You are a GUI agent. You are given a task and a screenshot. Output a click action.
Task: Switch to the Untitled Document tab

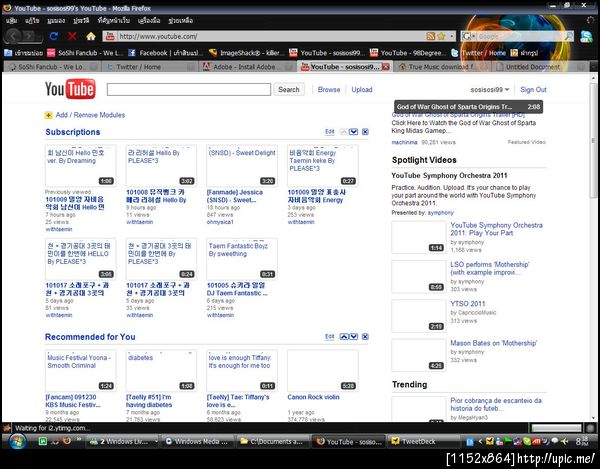click(x=540, y=67)
